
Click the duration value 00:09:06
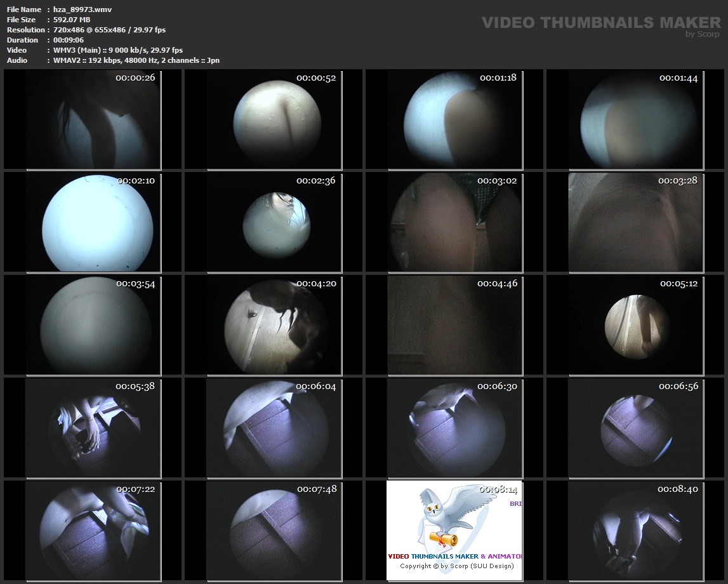pyautogui.click(x=69, y=40)
